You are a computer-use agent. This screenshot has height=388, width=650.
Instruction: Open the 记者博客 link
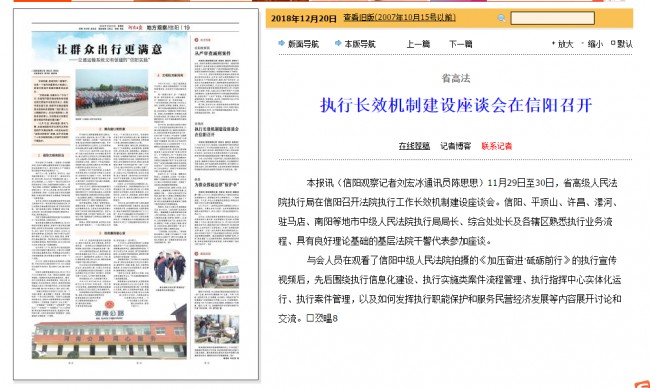[456, 146]
